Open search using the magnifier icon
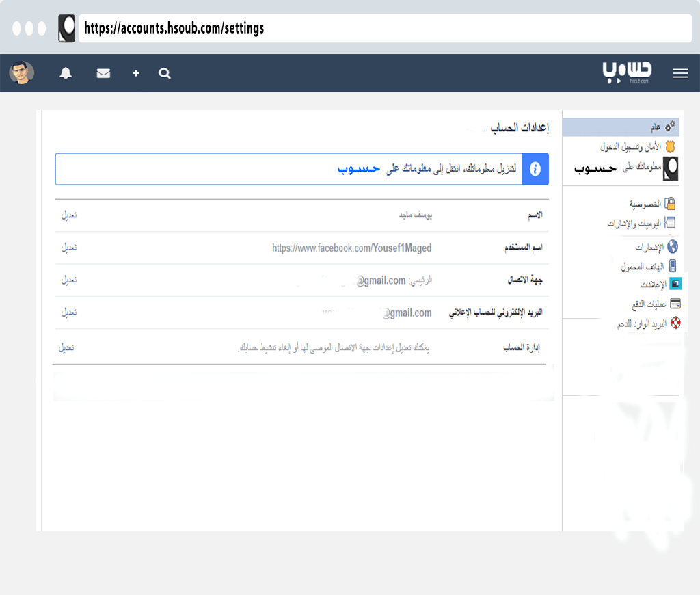This screenshot has height=595, width=700. [164, 73]
